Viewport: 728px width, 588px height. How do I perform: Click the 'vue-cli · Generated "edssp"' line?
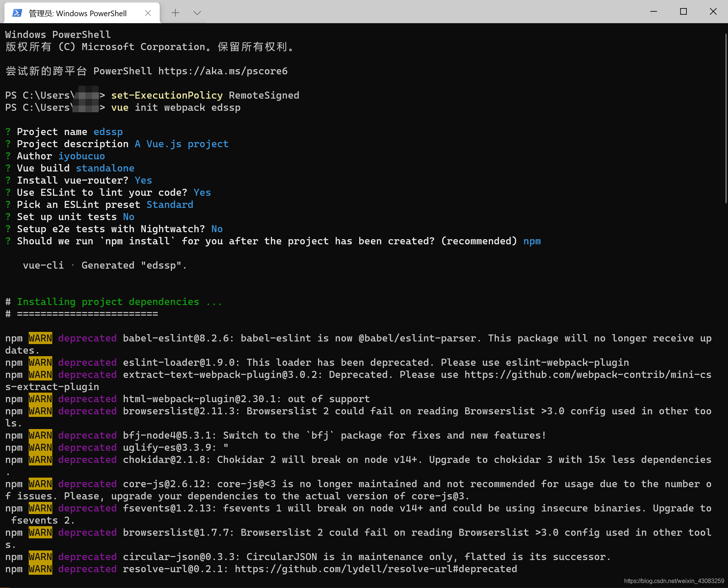(105, 265)
